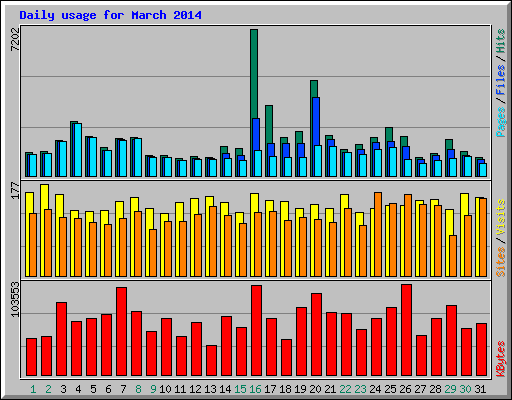Click the red KBytes bar for day 3
Screen dimensions: 512x400
click(62, 339)
